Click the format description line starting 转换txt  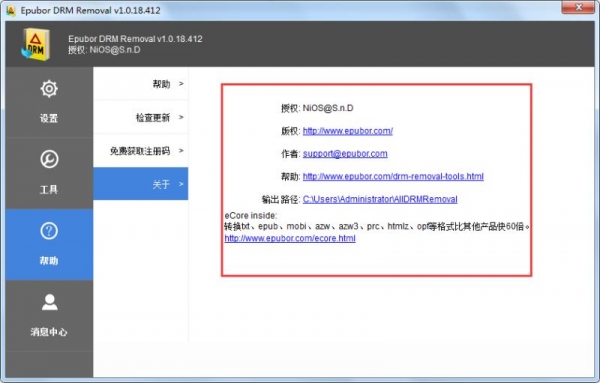[x=377, y=227]
